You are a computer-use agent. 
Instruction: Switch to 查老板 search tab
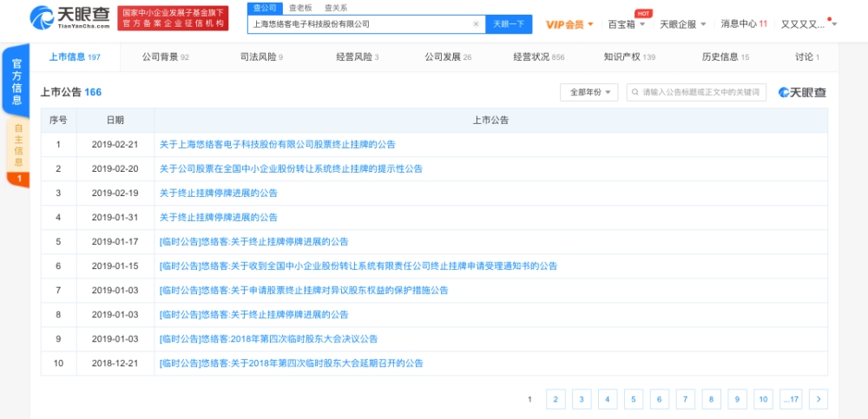pyautogui.click(x=300, y=9)
